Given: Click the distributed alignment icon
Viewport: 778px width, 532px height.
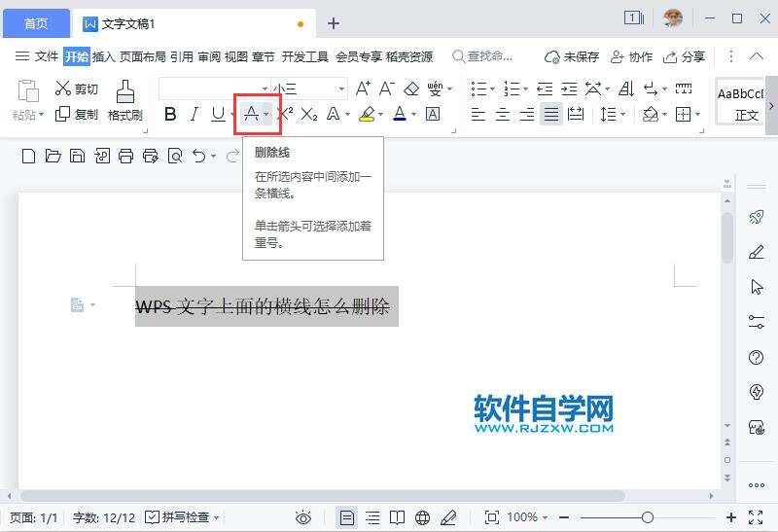Looking at the screenshot, I should (576, 115).
